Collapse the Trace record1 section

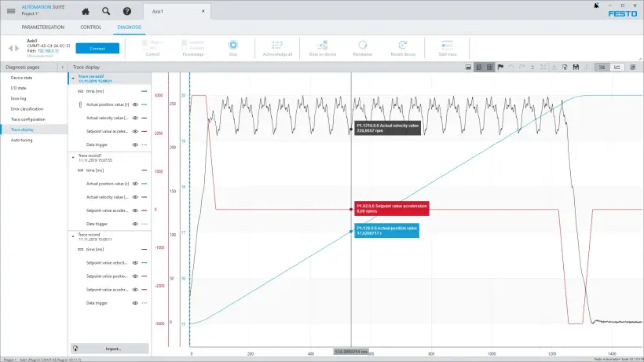[73, 156]
